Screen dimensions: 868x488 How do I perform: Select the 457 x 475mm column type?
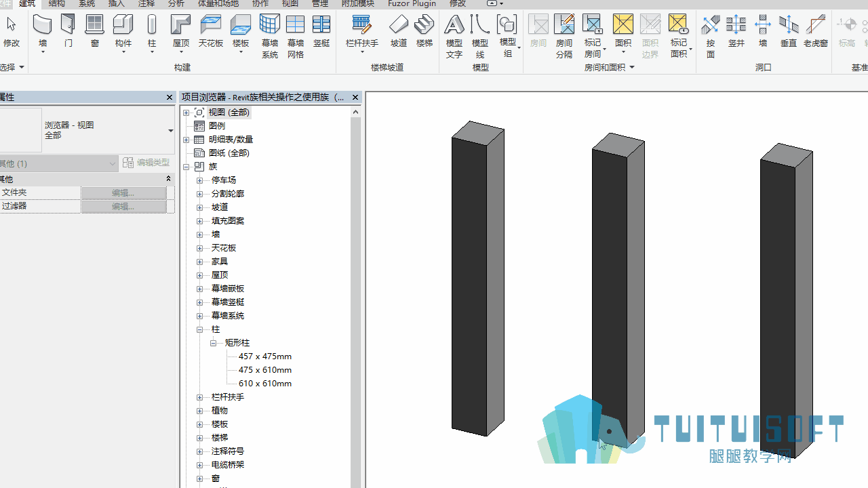coord(265,357)
